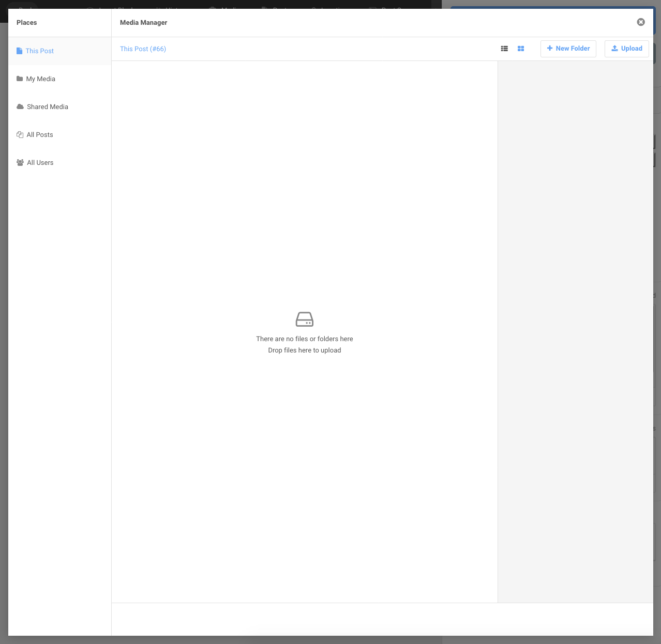Click the All Users group icon
The image size is (661, 644).
pos(20,162)
